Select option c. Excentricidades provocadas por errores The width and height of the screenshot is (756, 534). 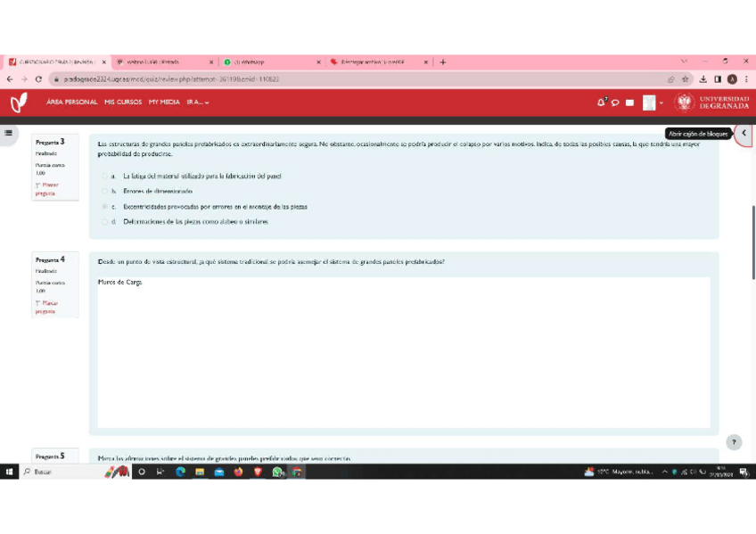pos(104,207)
